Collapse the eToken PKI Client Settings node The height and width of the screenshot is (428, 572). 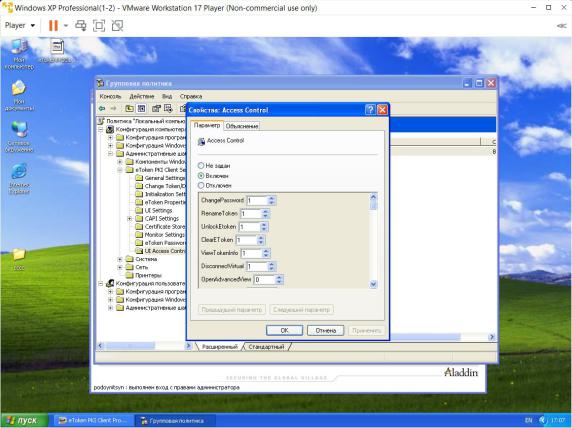click(120, 170)
